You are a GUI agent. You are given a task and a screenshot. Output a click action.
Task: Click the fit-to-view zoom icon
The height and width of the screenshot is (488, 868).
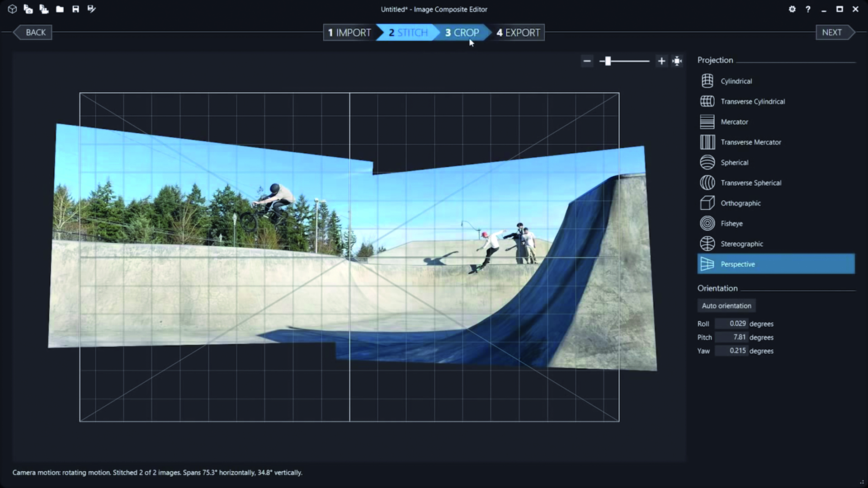pyautogui.click(x=677, y=61)
